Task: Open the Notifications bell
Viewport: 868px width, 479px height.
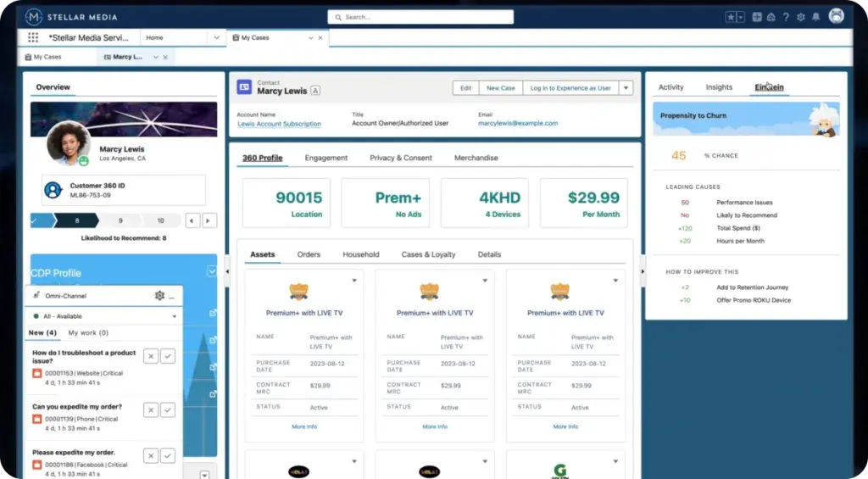Action: 815,17
